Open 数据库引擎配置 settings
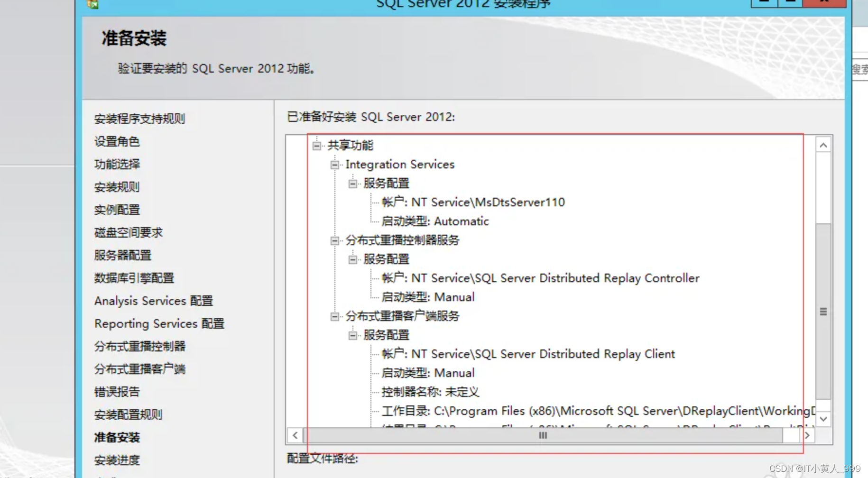 [134, 278]
